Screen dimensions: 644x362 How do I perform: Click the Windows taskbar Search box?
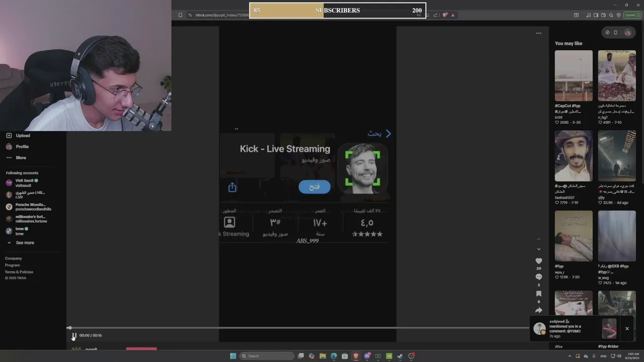pyautogui.click(x=267, y=356)
